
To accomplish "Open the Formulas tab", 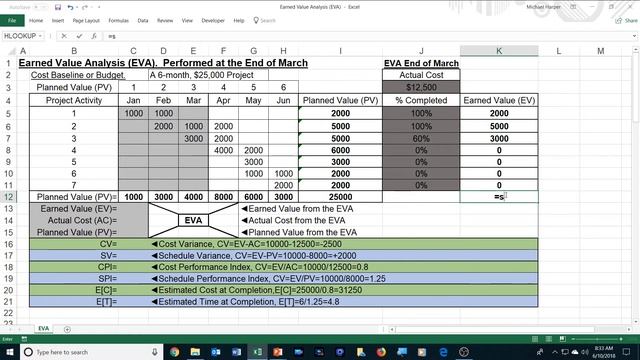I will [x=118, y=20].
